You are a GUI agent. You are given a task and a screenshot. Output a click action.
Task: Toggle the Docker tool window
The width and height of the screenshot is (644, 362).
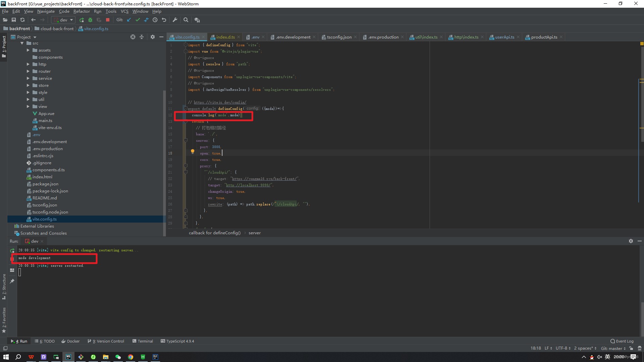70,341
